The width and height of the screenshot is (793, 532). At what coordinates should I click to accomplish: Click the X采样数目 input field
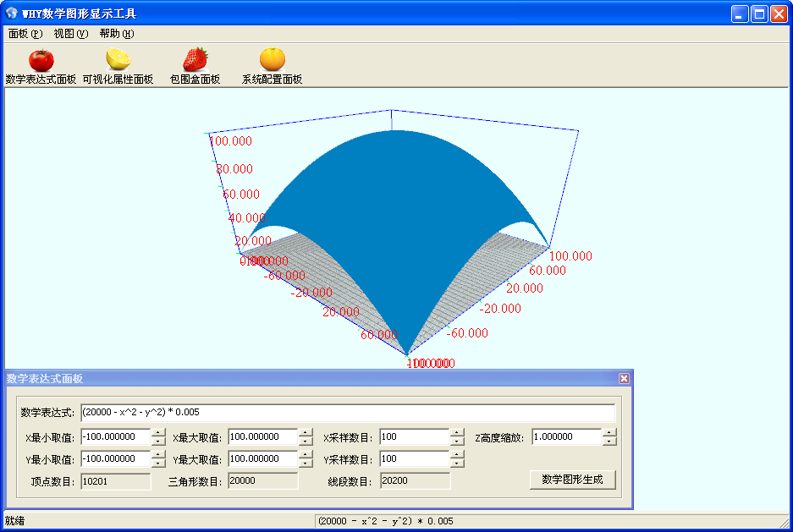coord(414,437)
